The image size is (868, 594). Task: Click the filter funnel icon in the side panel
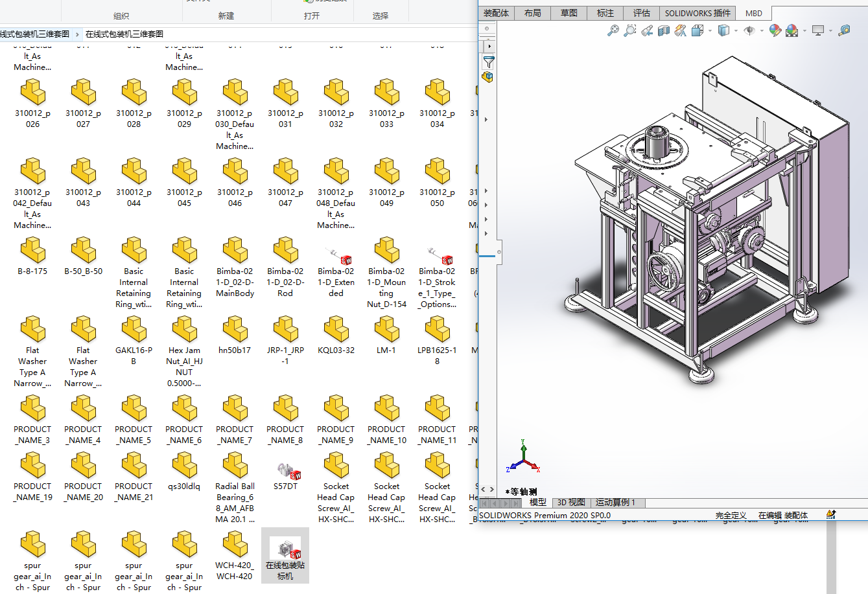tap(489, 62)
